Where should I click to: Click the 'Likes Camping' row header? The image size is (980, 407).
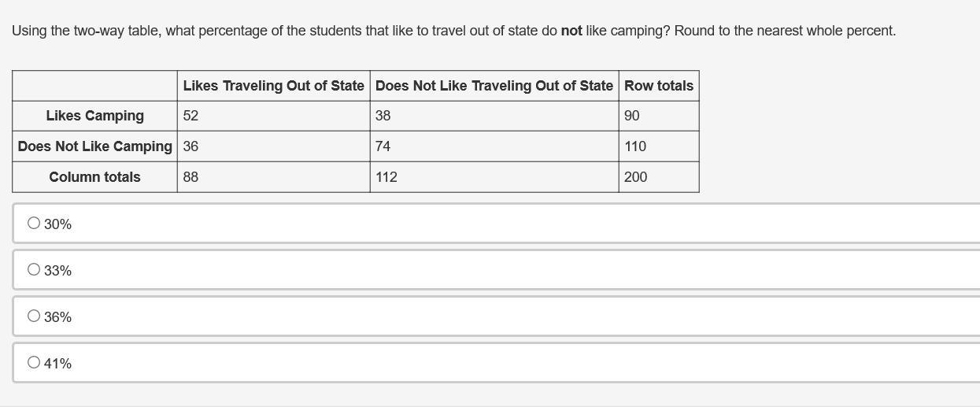[94, 116]
